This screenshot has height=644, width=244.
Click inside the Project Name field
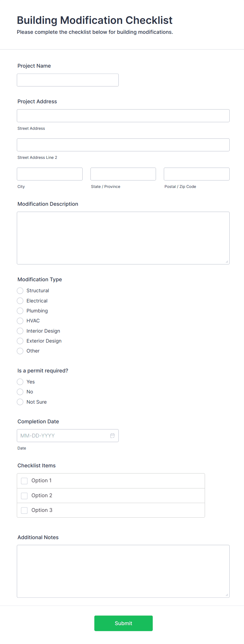click(x=67, y=80)
